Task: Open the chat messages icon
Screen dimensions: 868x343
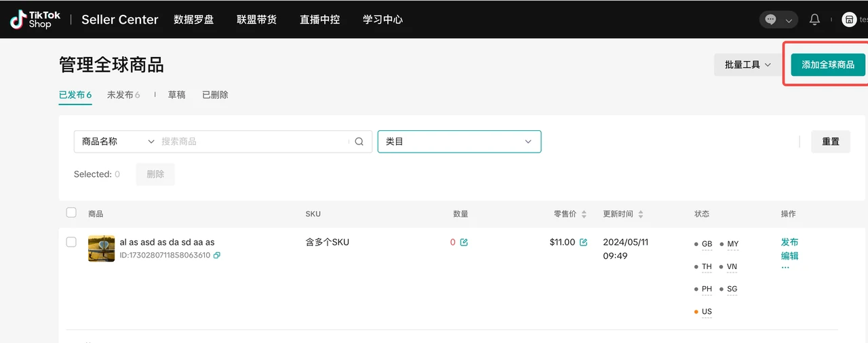Action: click(x=771, y=20)
